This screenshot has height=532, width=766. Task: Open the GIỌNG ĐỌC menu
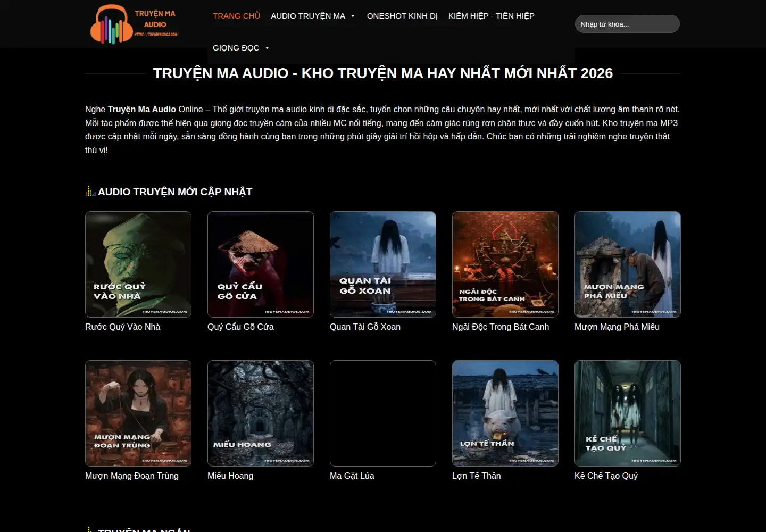[236, 48]
